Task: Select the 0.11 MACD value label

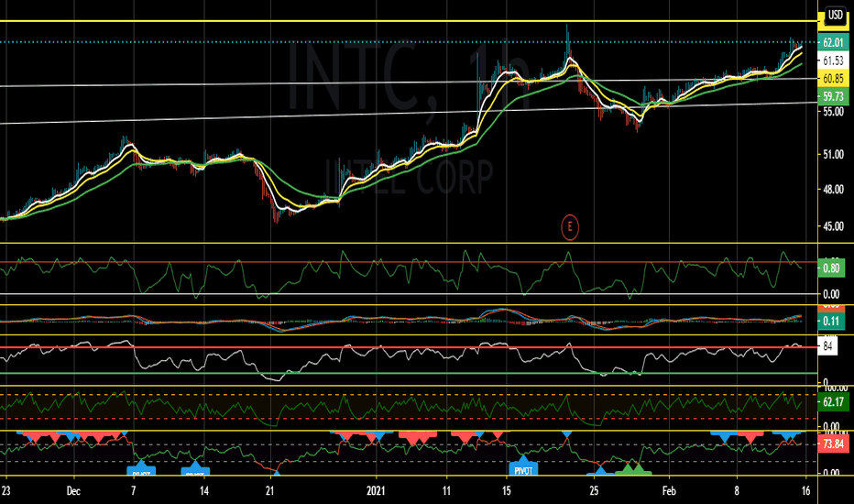Action: click(x=831, y=321)
